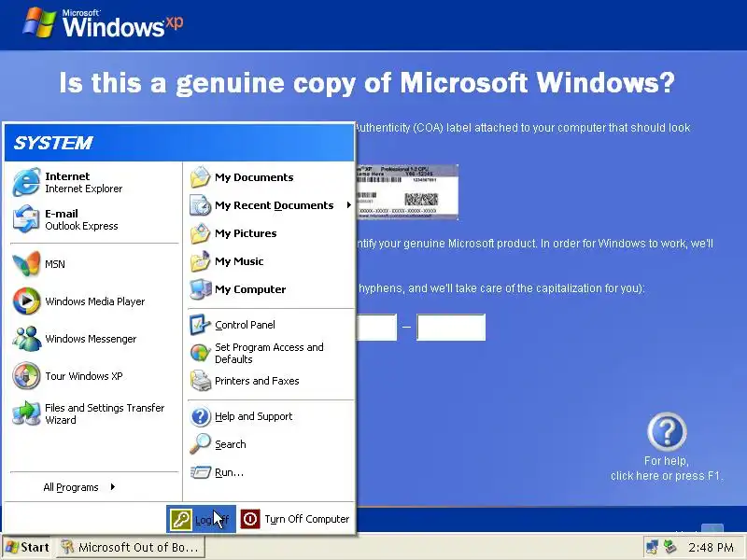Open the MSN butterfly icon
Screen dimensions: 747x560
[x=26, y=264]
